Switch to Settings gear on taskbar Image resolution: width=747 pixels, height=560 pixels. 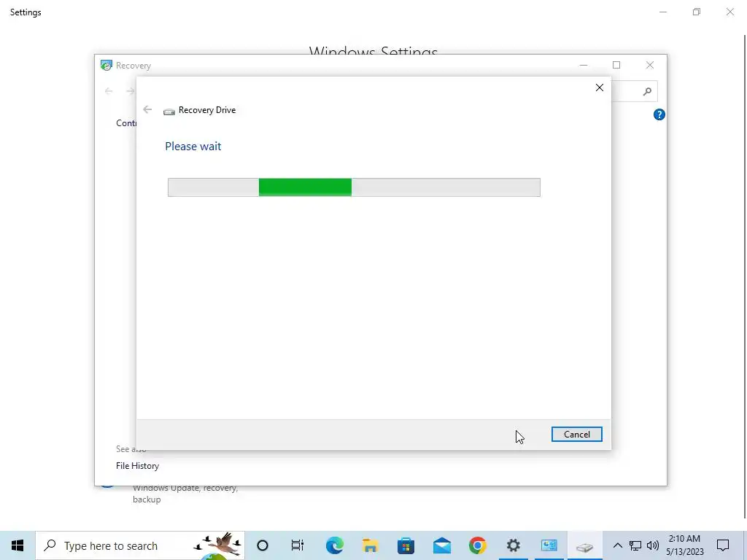click(x=513, y=545)
